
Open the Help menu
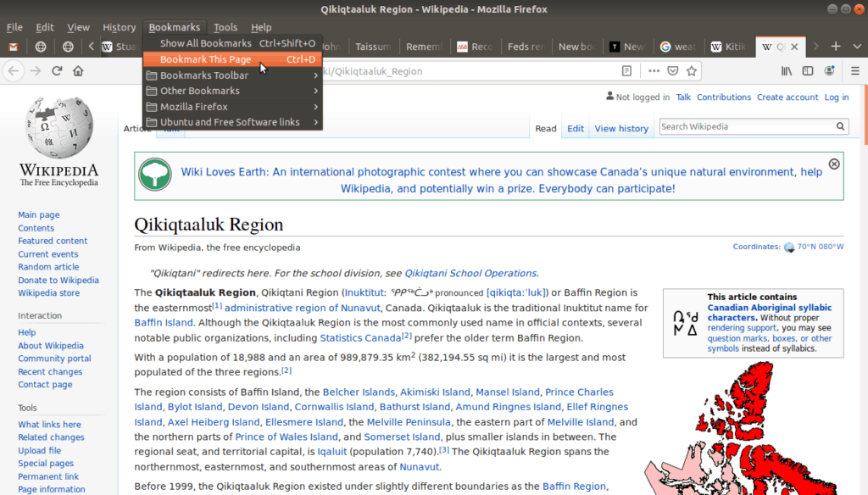click(x=261, y=27)
